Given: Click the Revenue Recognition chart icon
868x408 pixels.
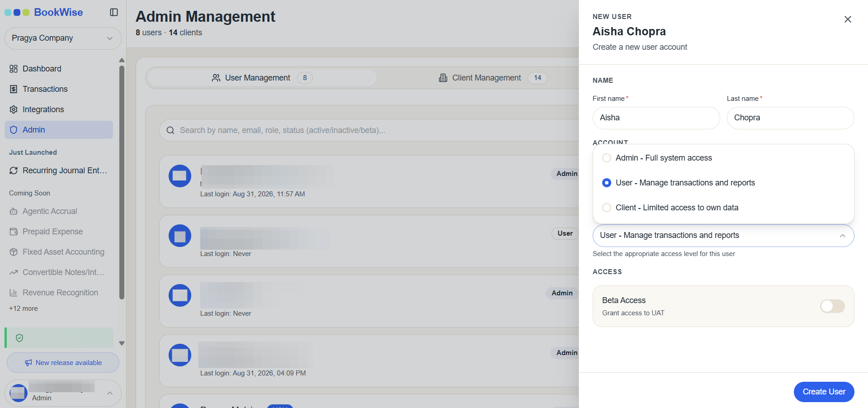Looking at the screenshot, I should click(14, 293).
